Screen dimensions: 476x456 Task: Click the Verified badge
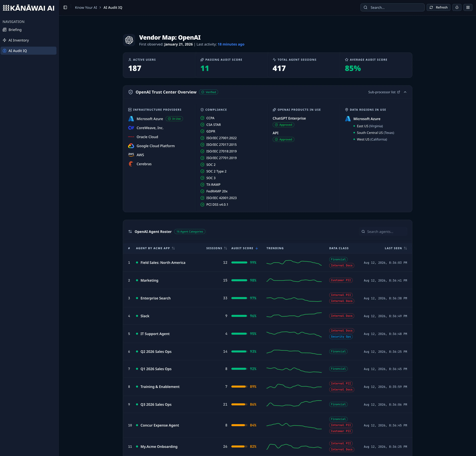point(208,92)
